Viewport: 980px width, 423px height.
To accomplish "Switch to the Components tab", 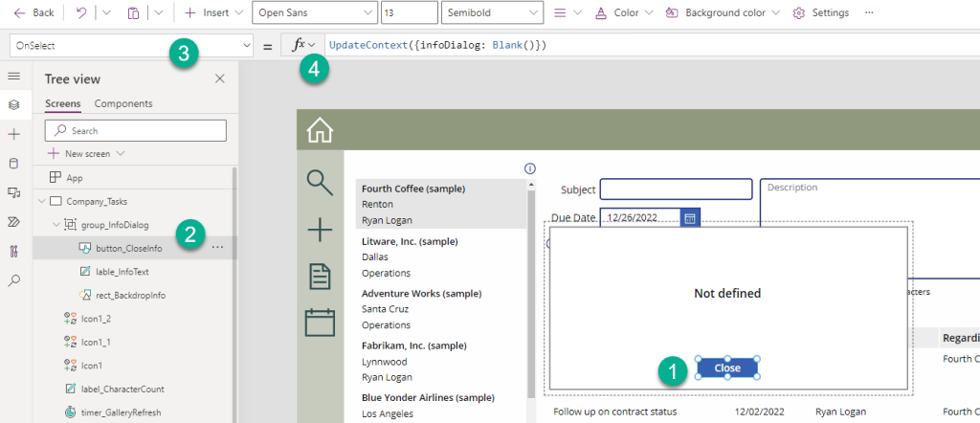I will tap(123, 103).
